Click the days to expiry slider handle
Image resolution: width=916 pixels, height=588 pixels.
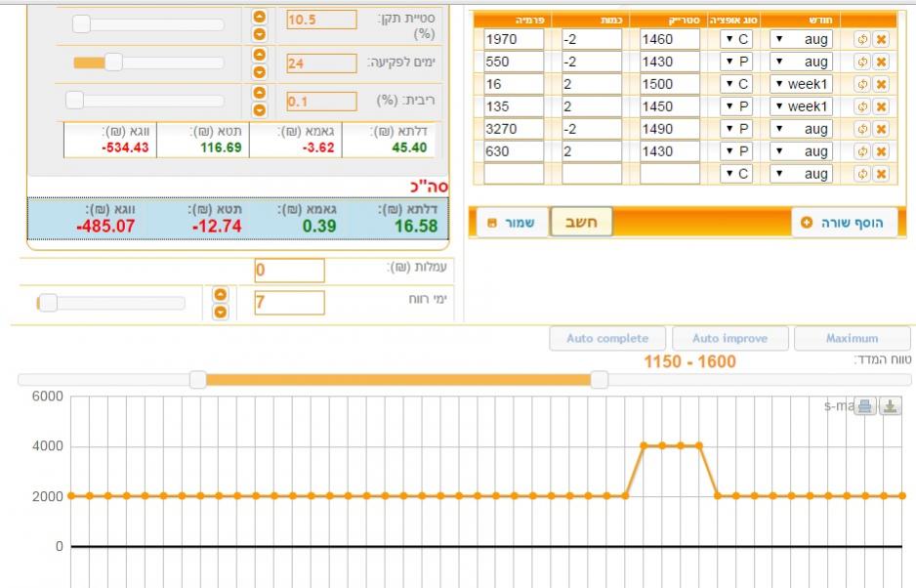click(112, 63)
